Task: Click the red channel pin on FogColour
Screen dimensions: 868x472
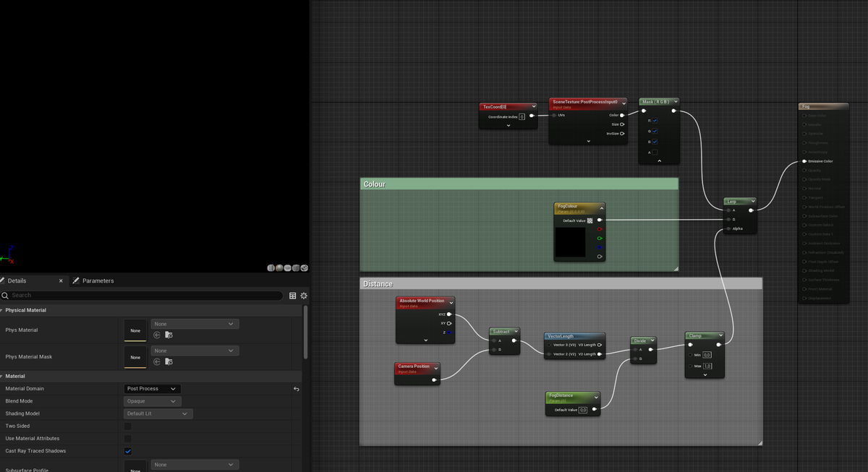Action: 600,229
